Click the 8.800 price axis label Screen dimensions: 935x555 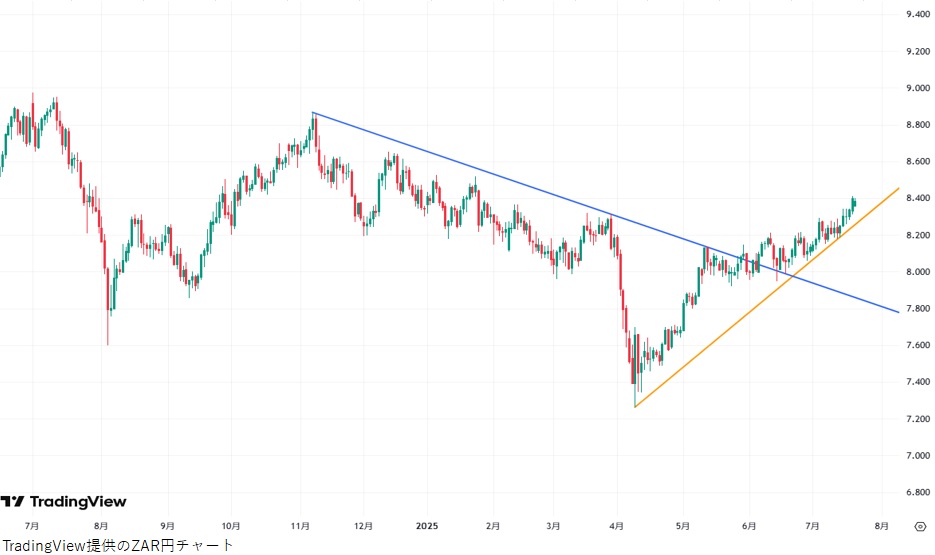[918, 125]
